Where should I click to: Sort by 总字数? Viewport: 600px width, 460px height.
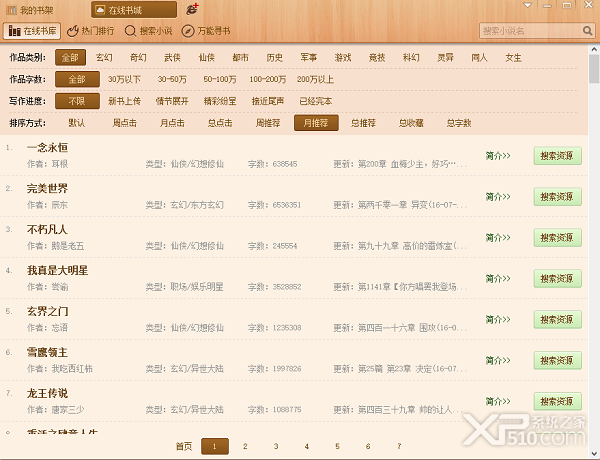point(459,123)
